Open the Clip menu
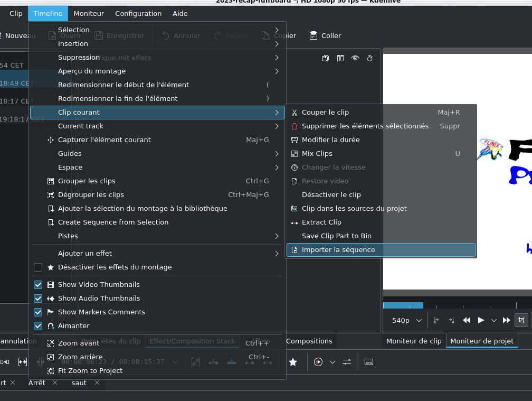The image size is (532, 401). coord(16,14)
